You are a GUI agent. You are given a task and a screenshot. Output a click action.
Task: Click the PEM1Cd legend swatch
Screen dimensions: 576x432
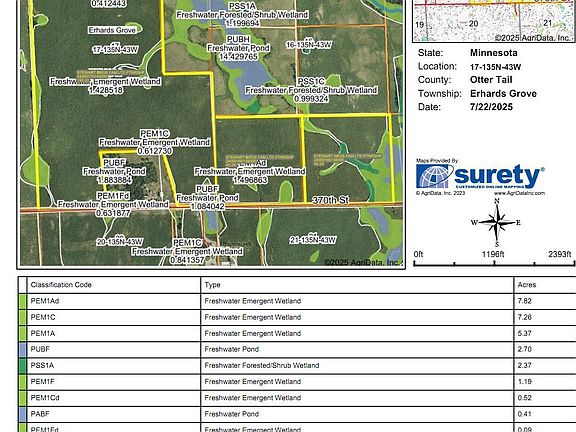(23, 398)
